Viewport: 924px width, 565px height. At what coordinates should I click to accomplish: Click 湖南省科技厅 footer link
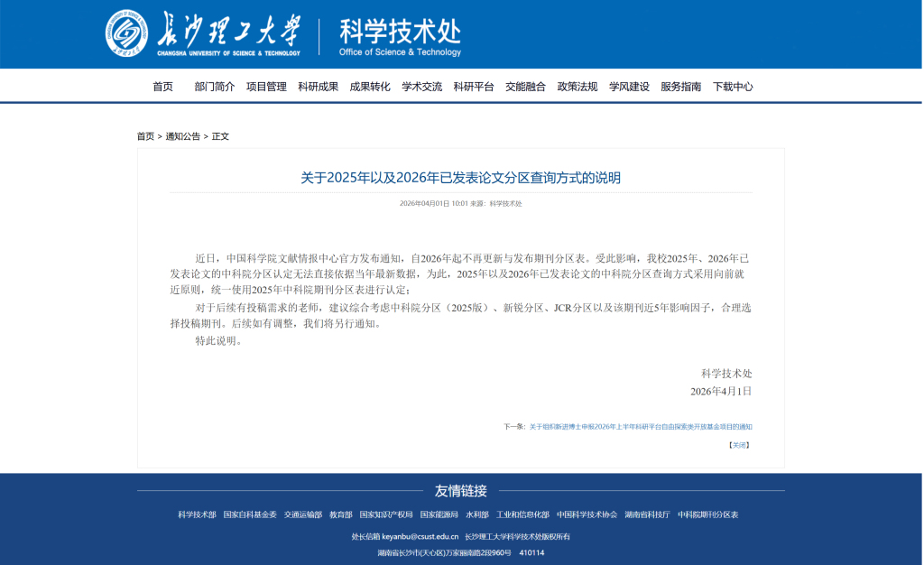pyautogui.click(x=647, y=514)
